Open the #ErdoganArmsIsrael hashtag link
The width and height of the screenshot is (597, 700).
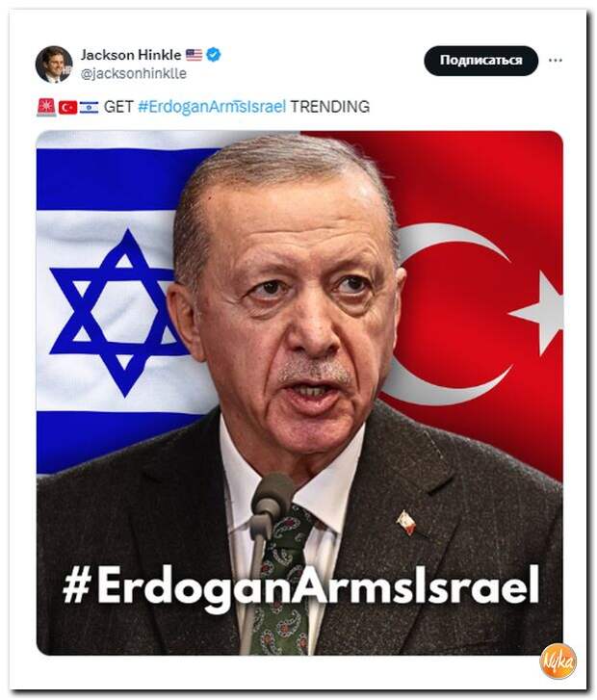coord(212,107)
